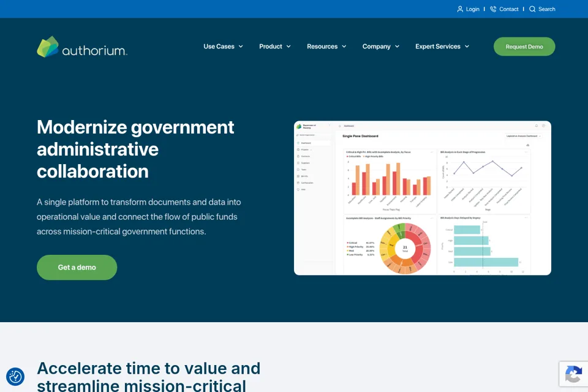Expand the chevron next to Resources
This screenshot has width=588, height=392.
click(x=344, y=47)
